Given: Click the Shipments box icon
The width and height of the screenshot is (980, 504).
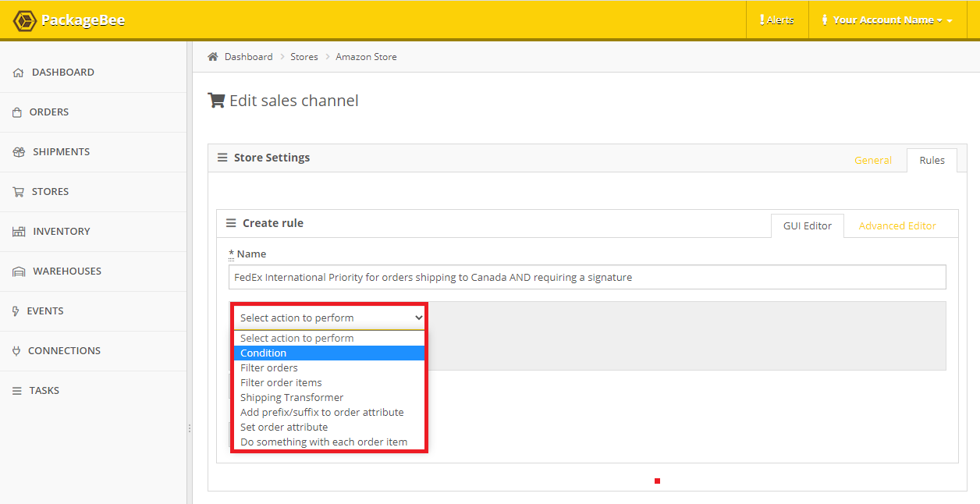Looking at the screenshot, I should (20, 152).
